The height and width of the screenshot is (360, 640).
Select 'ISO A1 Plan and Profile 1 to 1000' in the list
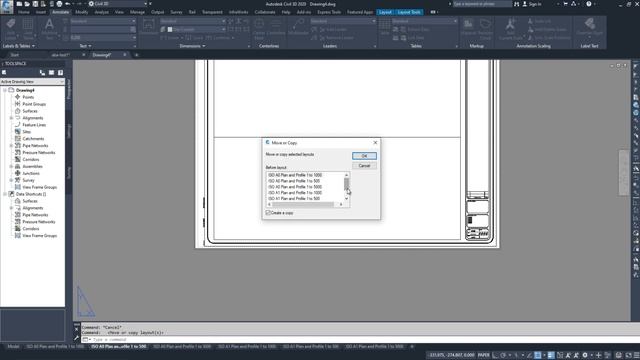coord(295,193)
